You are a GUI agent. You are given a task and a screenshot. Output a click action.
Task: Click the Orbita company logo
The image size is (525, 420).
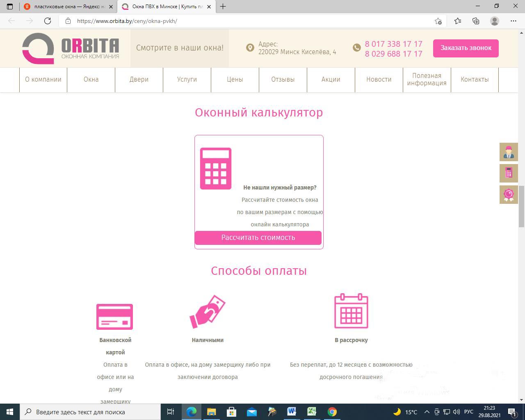[x=71, y=48]
